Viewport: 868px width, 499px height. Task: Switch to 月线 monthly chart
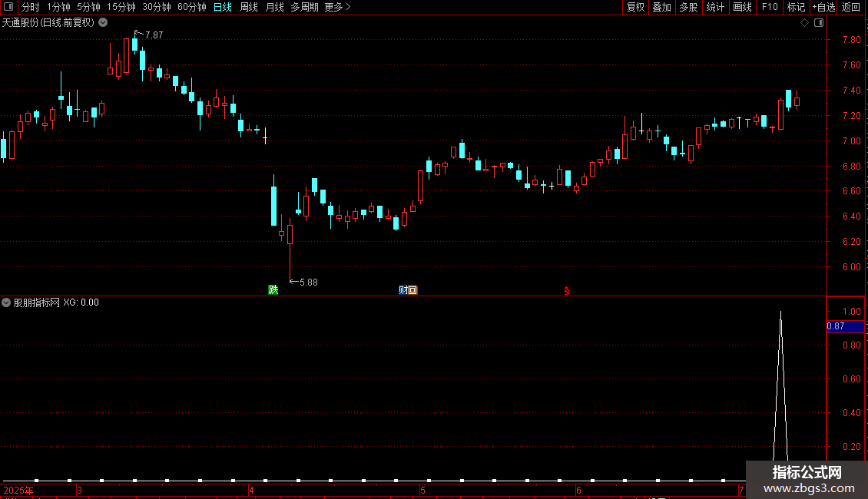(274, 7)
